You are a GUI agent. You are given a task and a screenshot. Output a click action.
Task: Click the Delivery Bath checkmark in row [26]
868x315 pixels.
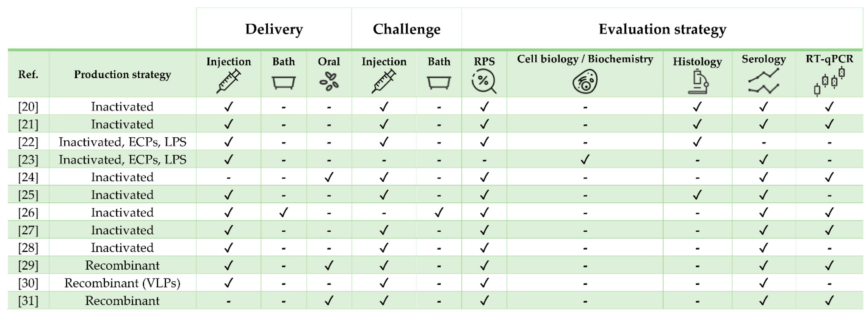[283, 212]
